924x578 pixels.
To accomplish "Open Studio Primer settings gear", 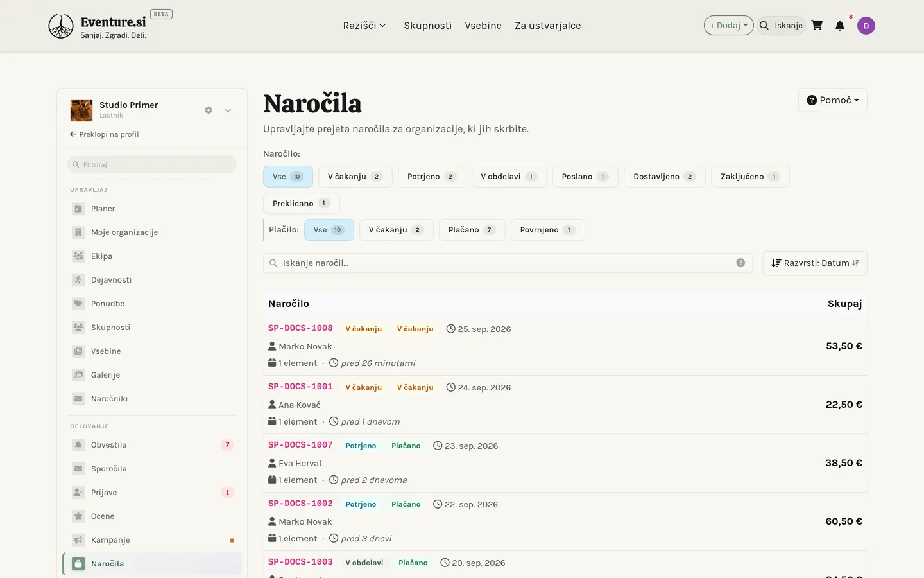I will click(x=209, y=110).
